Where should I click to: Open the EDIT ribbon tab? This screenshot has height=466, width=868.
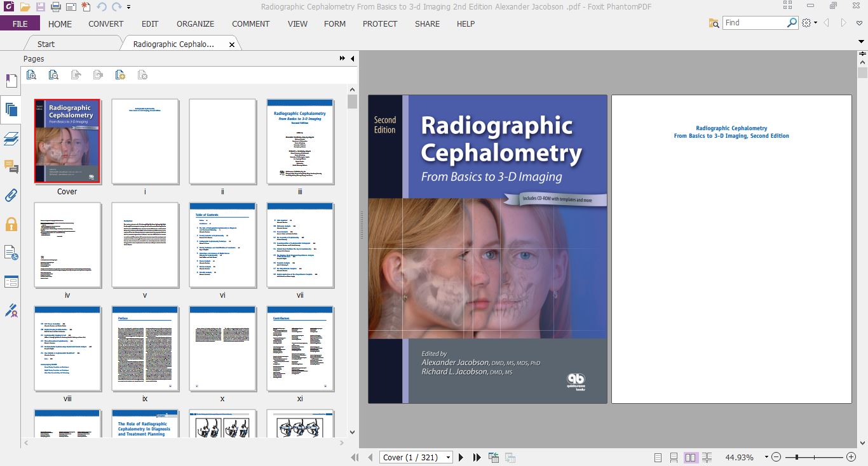(x=150, y=23)
